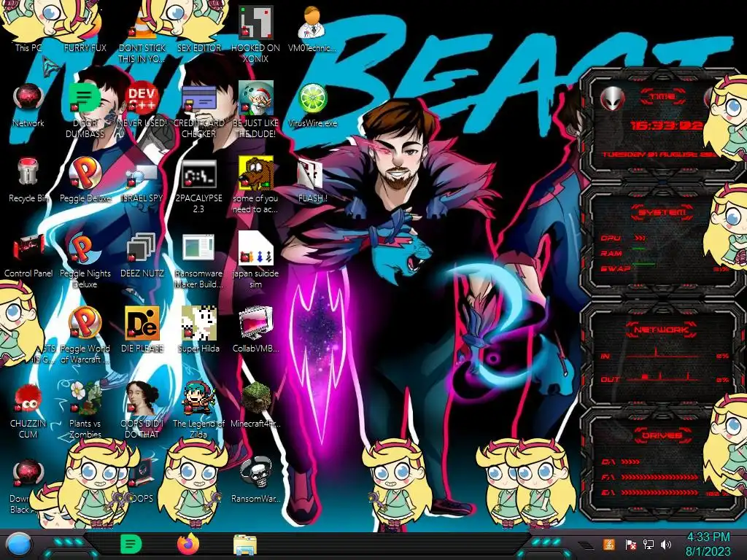747x560 pixels.
Task: Click the 16:33:02 time readout
Action: tap(667, 125)
